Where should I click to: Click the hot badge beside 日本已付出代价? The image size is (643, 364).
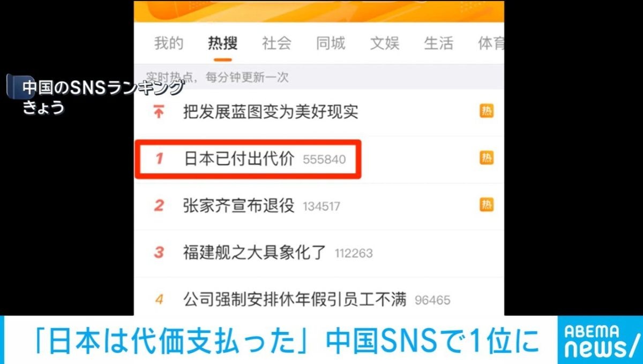(487, 158)
